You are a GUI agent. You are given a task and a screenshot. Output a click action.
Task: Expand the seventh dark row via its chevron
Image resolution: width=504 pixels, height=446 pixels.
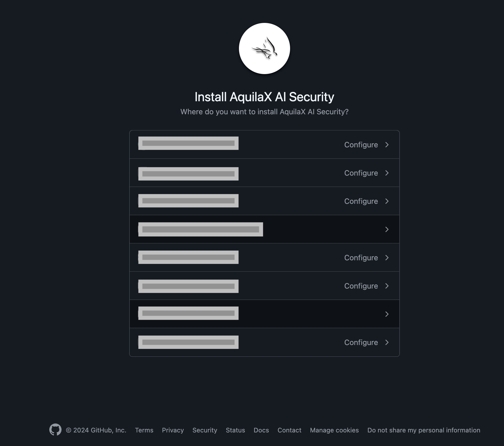coord(387,314)
